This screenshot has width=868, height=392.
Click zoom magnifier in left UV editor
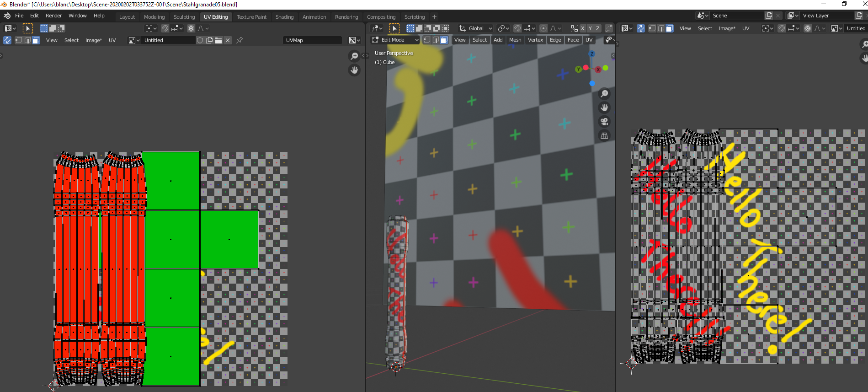click(x=354, y=56)
